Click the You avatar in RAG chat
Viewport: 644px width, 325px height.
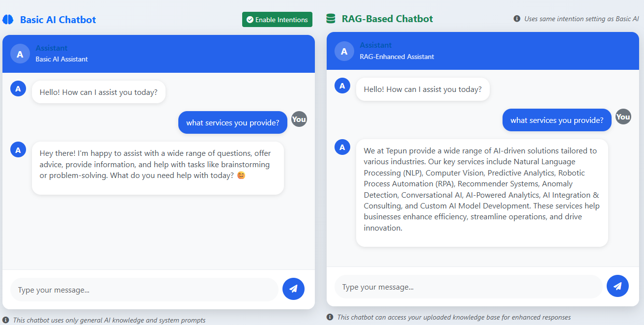pos(623,117)
